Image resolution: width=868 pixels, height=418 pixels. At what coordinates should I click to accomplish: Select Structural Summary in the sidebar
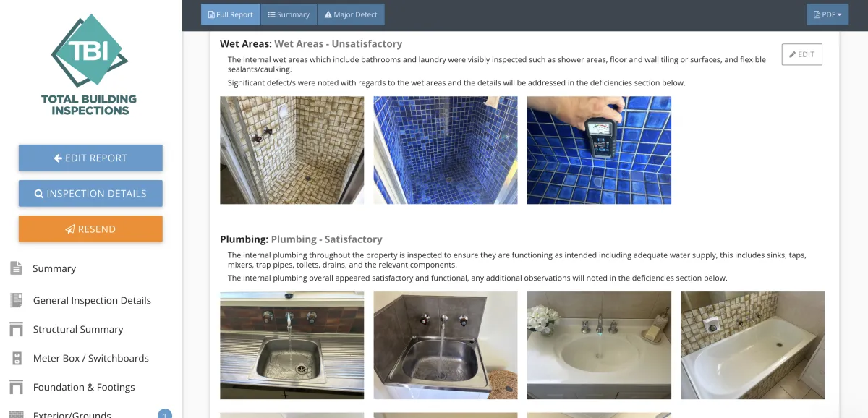click(x=78, y=329)
